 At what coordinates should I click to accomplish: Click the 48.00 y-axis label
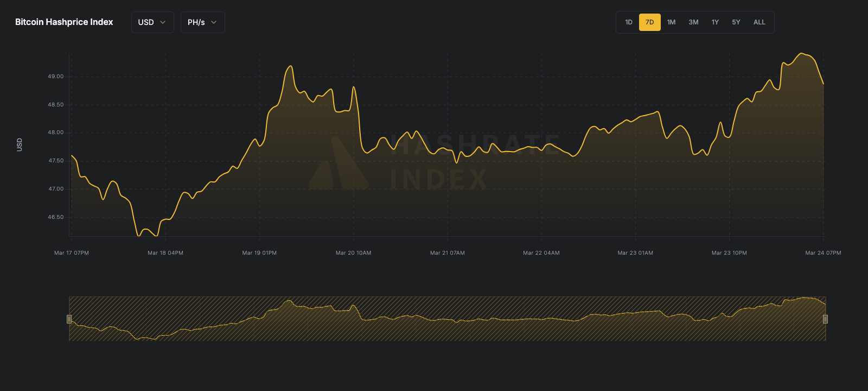click(56, 133)
